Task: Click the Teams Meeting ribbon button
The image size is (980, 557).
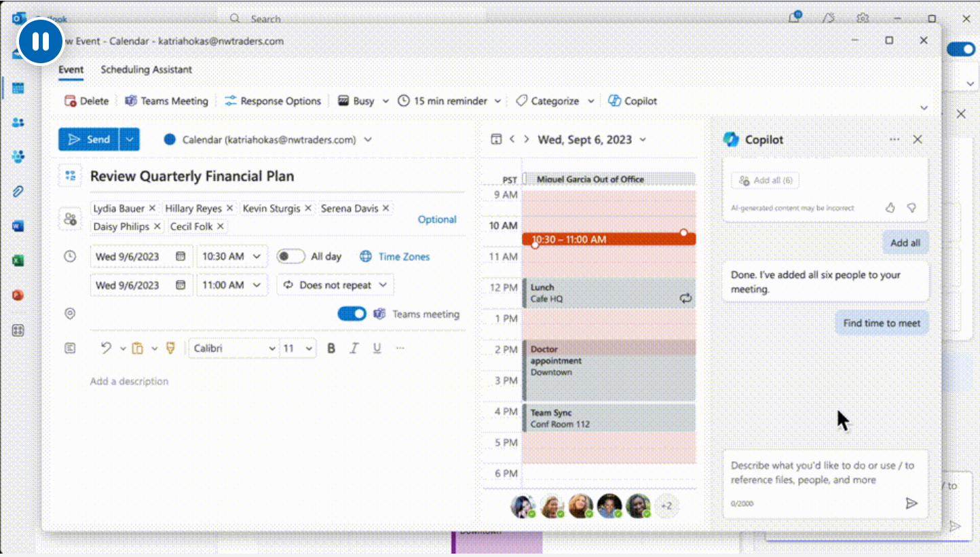Action: pyautogui.click(x=166, y=101)
